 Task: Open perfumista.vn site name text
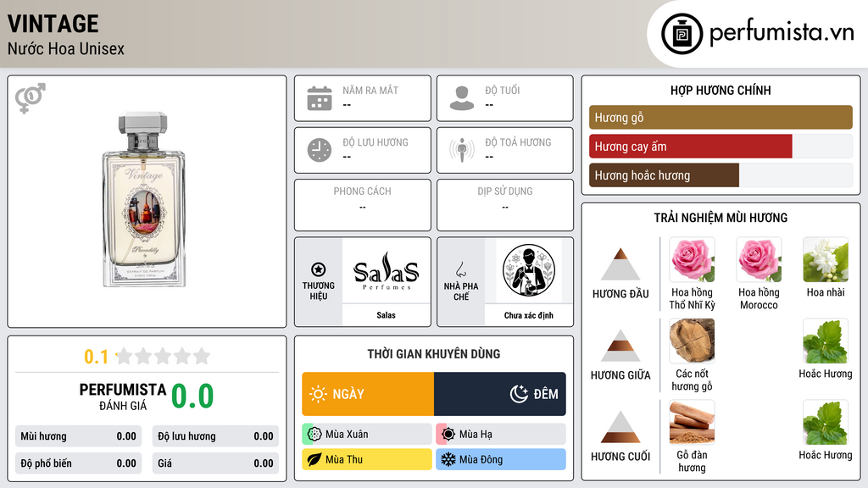pos(782,33)
